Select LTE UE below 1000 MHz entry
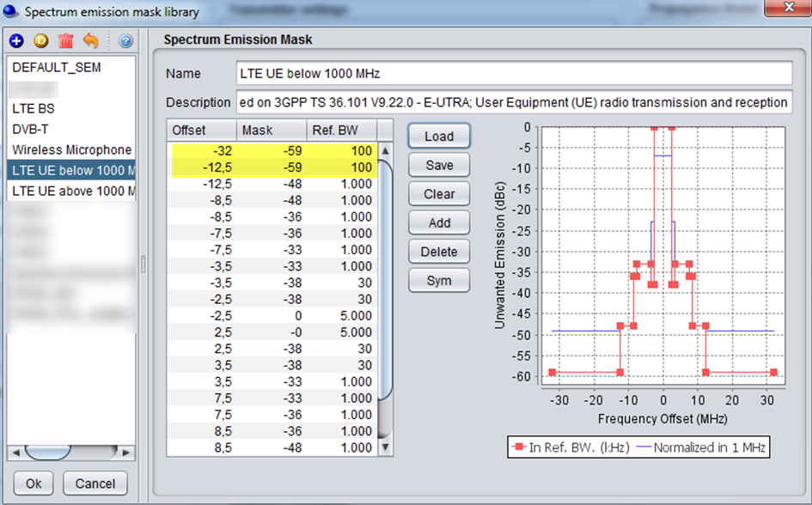This screenshot has height=505, width=812. point(71,170)
